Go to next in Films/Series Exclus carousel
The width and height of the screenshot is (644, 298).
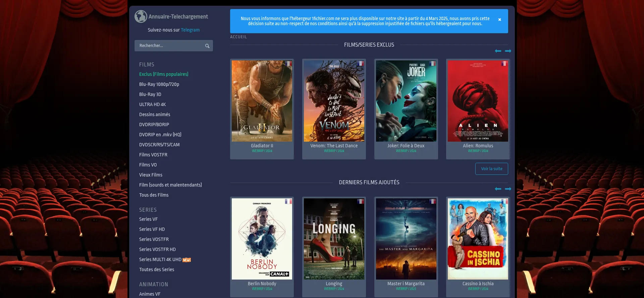pos(508,51)
